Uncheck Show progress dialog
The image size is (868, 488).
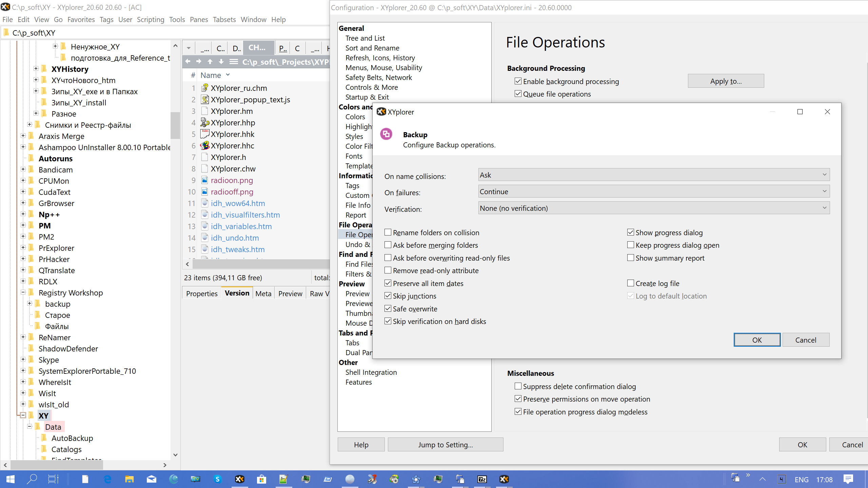click(631, 232)
